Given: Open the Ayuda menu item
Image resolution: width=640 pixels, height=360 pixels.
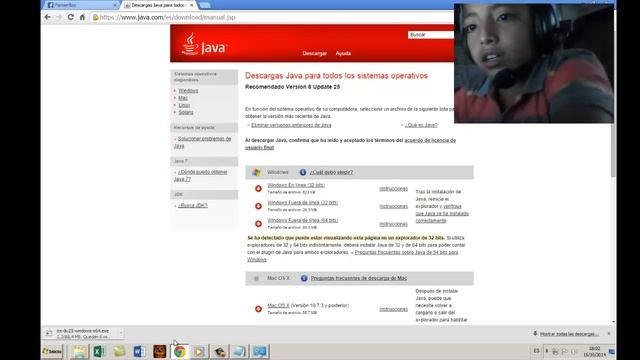Looking at the screenshot, I should point(343,53).
